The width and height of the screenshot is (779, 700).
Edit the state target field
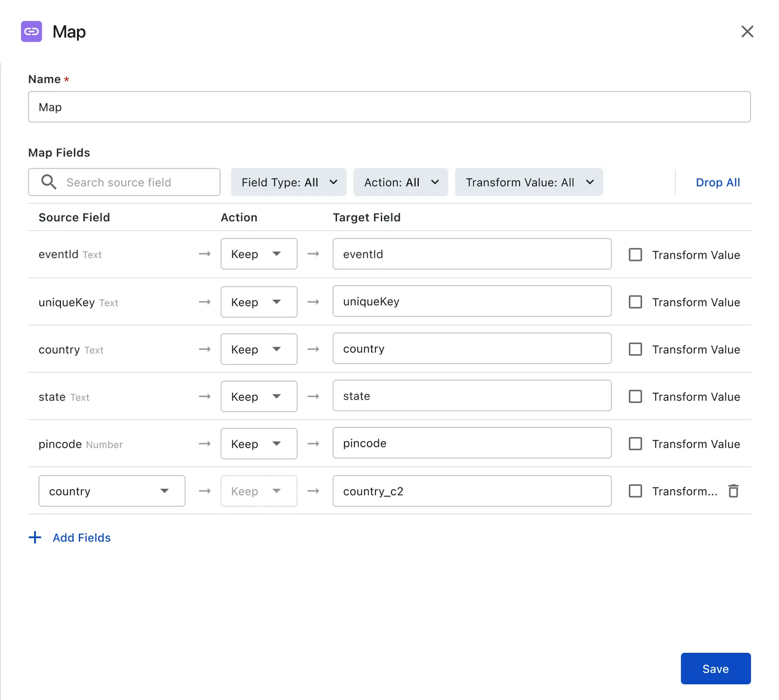click(472, 396)
